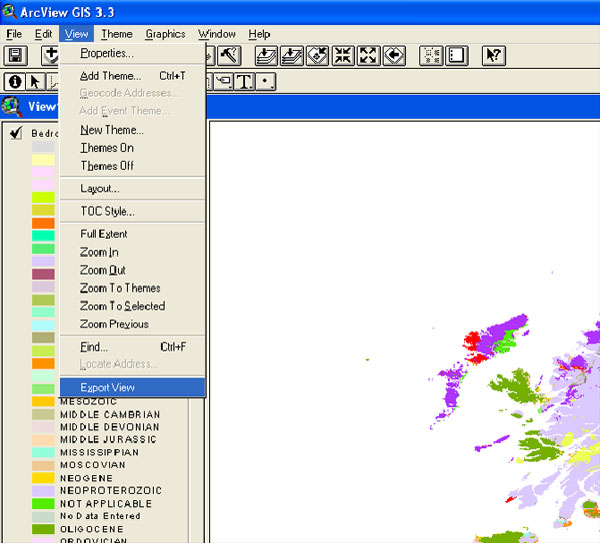Image resolution: width=600 pixels, height=543 pixels.
Task: Toggle the Bedrock theme visibility checkmark
Action: [x=16, y=133]
